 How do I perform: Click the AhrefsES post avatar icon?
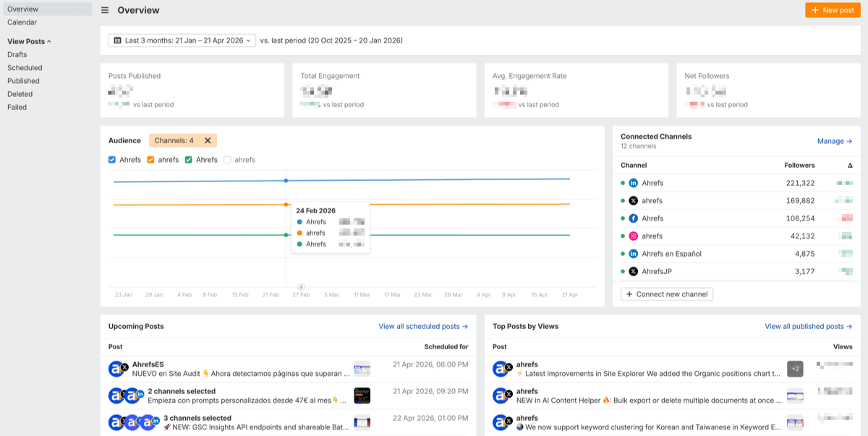(x=117, y=369)
